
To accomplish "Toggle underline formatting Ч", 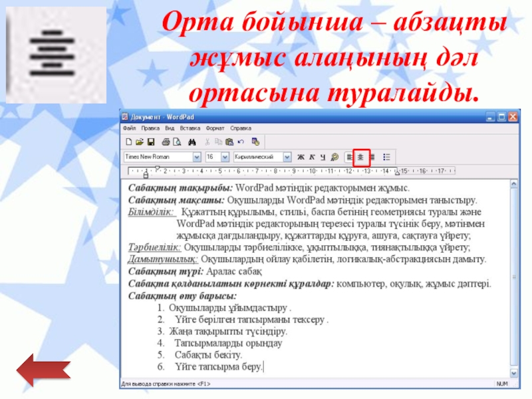I will (x=323, y=157).
